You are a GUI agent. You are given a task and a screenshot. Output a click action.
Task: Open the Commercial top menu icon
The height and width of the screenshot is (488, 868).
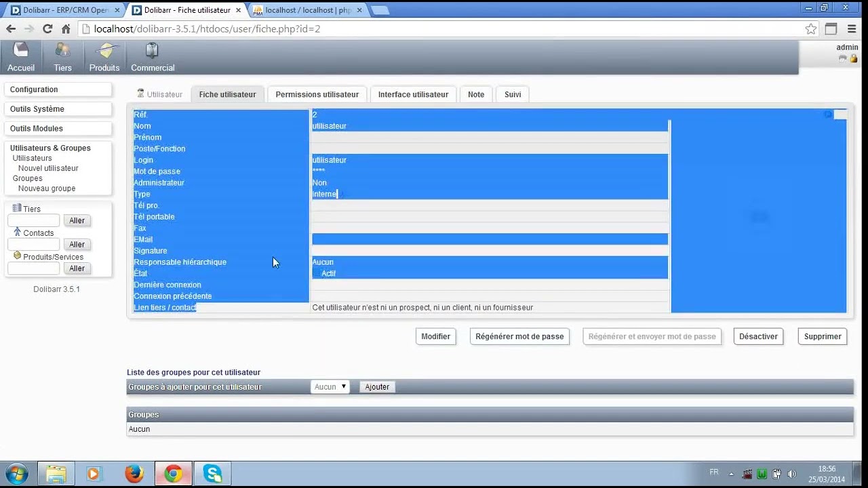point(153,51)
